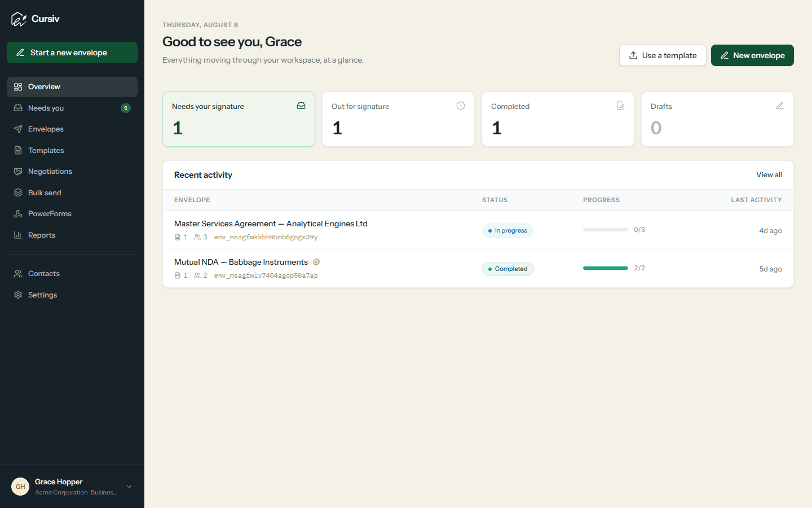Click pen icon in Start a new envelope
812x508 pixels.
20,52
